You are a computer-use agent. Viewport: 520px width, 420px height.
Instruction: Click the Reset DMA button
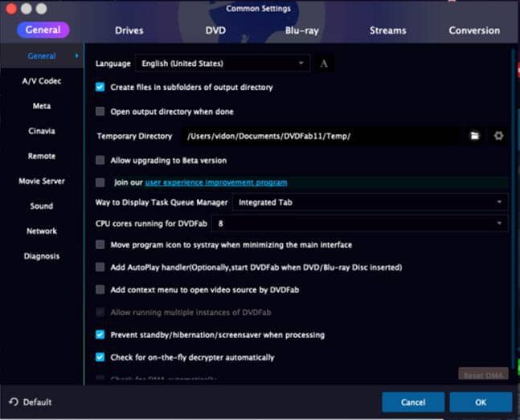tap(483, 374)
